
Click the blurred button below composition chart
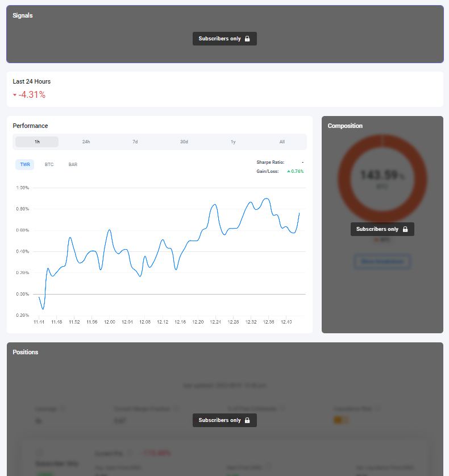click(x=383, y=262)
